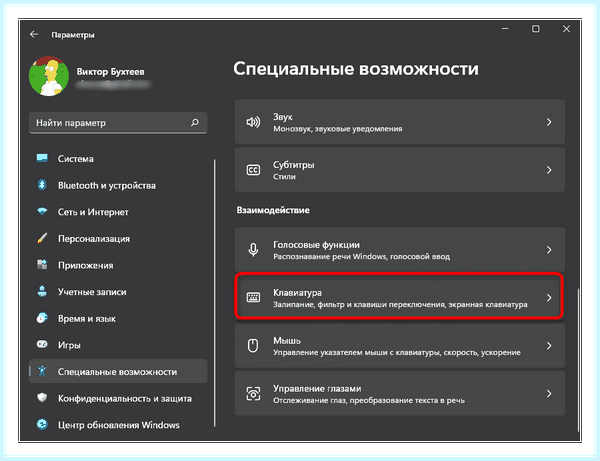
Task: Click the Конфиденциальность shield icon
Action: pyautogui.click(x=42, y=397)
